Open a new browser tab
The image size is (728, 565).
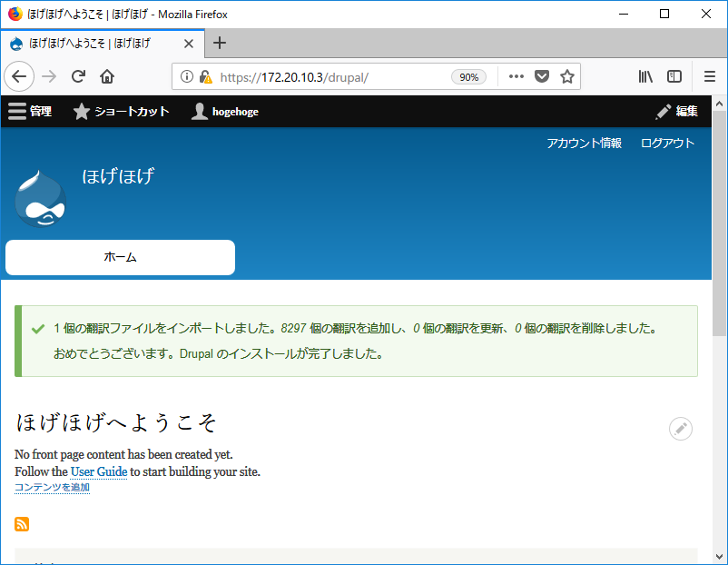click(x=220, y=44)
